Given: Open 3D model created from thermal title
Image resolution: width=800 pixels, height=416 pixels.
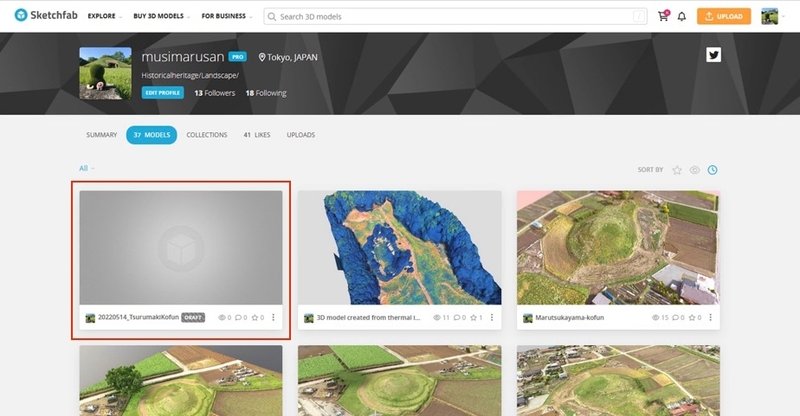Looking at the screenshot, I should coord(368,317).
